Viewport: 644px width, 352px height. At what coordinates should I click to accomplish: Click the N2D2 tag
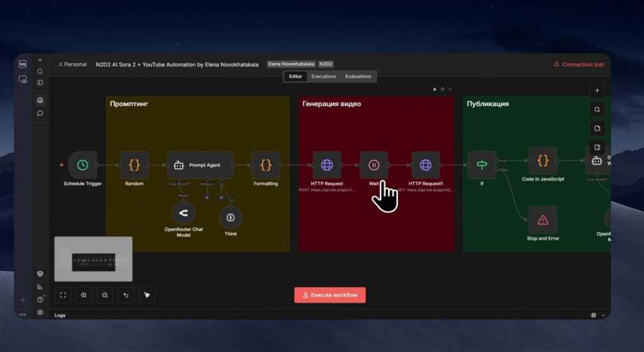(x=326, y=64)
